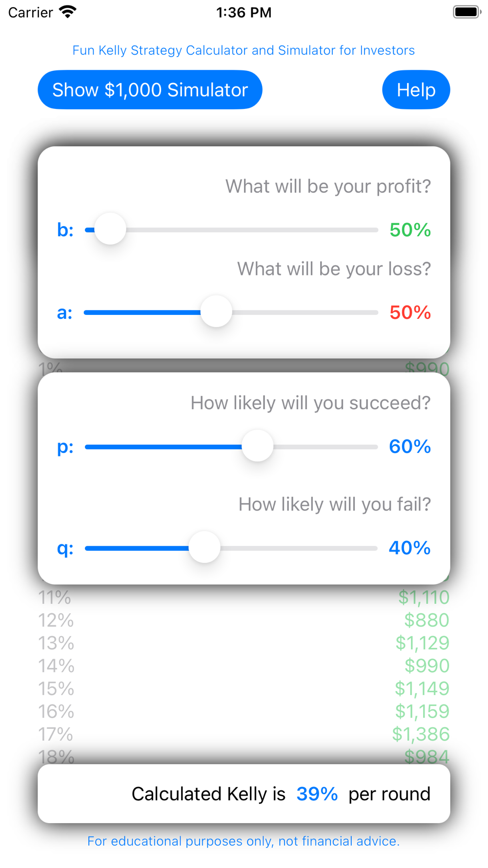Tap the 60% success probability value

pyautogui.click(x=409, y=446)
